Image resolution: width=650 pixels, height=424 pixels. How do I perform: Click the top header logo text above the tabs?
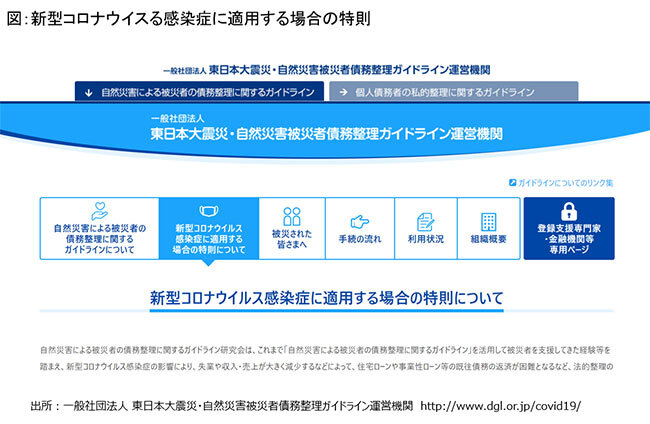click(x=327, y=70)
